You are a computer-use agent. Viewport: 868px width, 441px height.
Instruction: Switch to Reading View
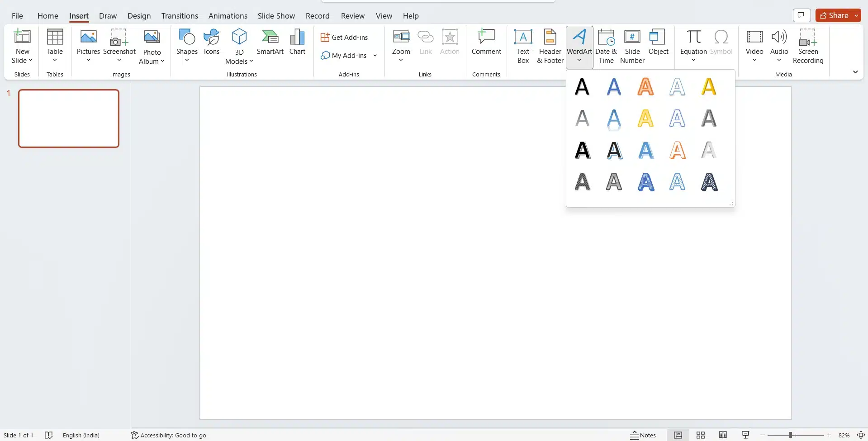point(723,435)
